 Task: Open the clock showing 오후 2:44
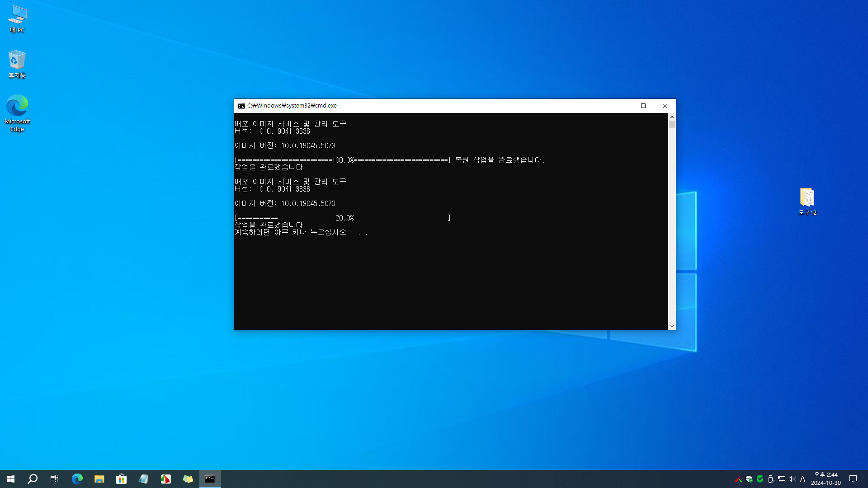[826, 479]
